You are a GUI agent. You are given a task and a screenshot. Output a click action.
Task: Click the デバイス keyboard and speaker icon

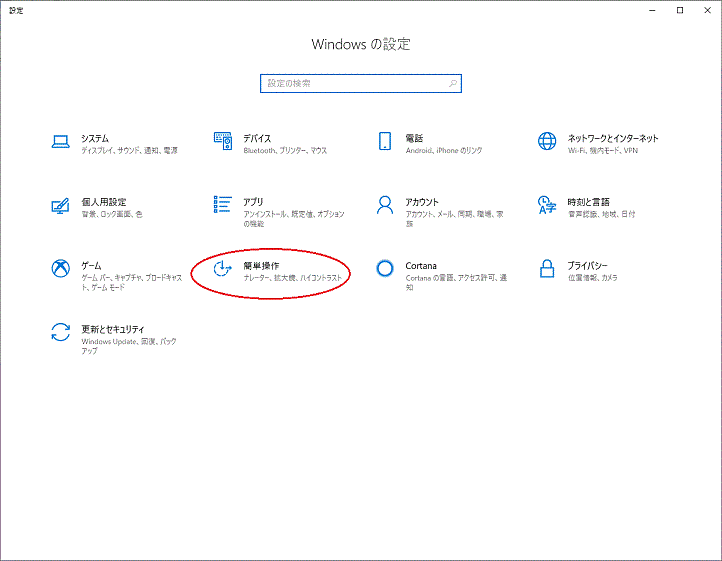(223, 141)
